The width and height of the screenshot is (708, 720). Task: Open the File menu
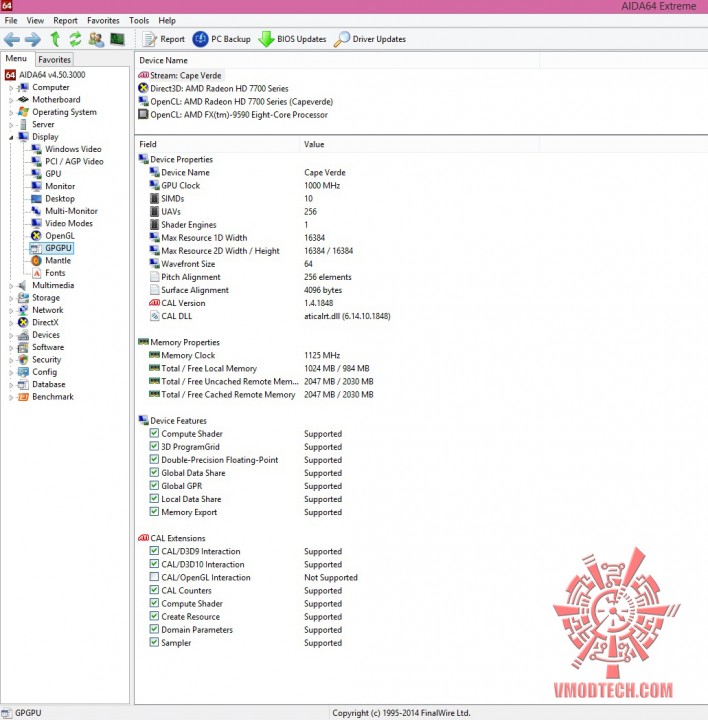(11, 21)
